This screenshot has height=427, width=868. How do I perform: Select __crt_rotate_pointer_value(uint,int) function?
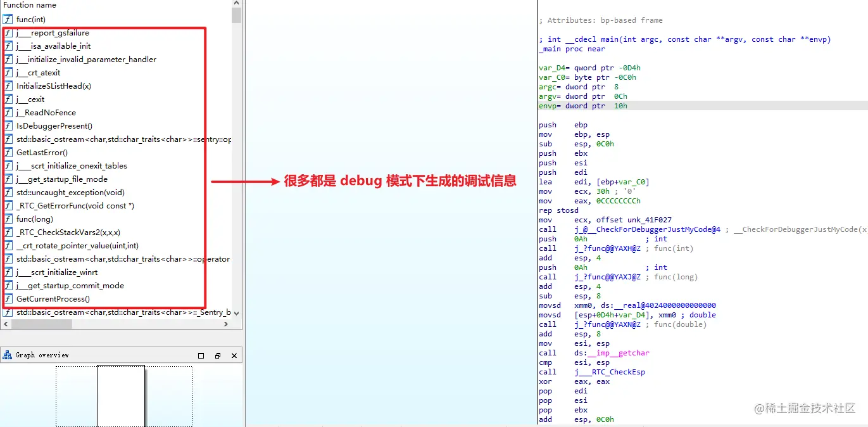(77, 245)
